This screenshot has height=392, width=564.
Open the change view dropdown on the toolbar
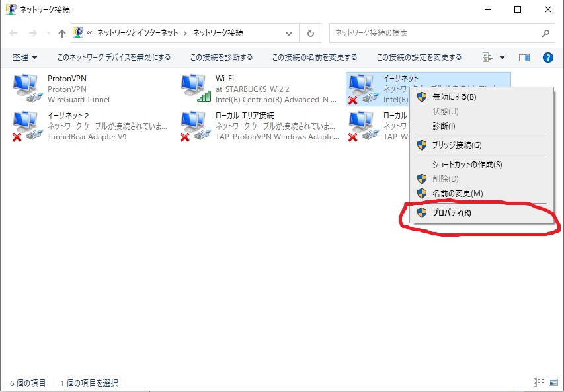[503, 57]
